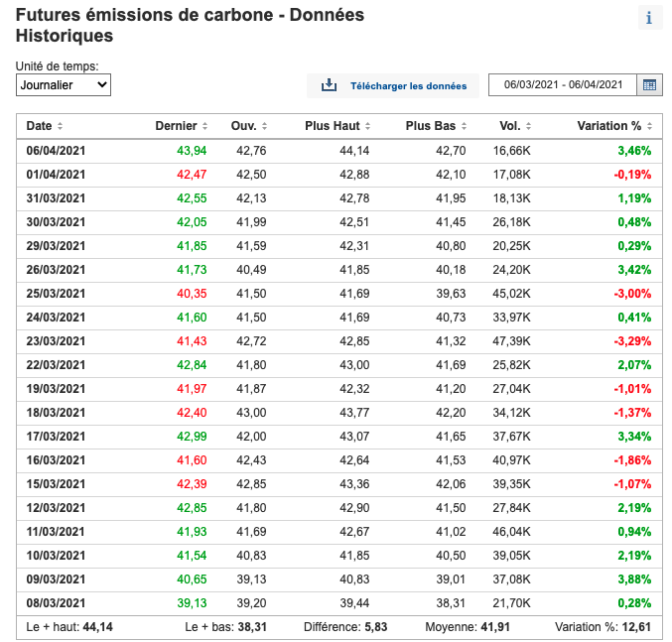Click volume value 45,02K
This screenshot has width=672, height=642.
click(512, 294)
